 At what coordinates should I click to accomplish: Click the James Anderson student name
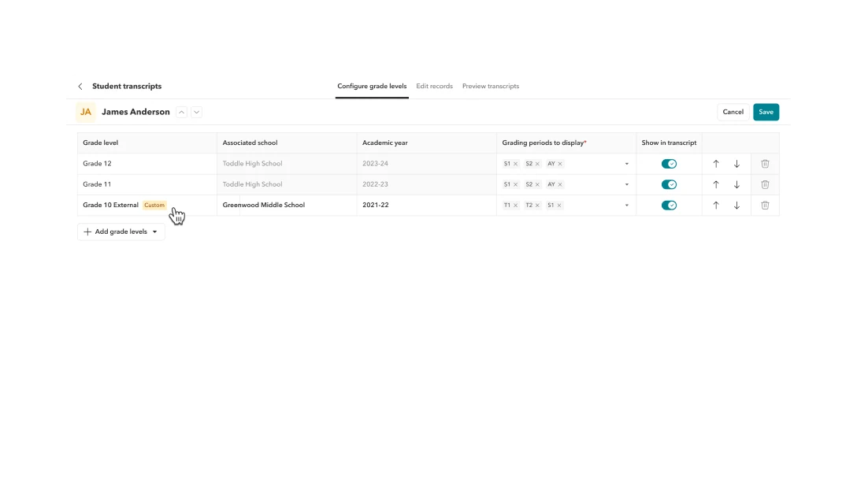click(135, 112)
